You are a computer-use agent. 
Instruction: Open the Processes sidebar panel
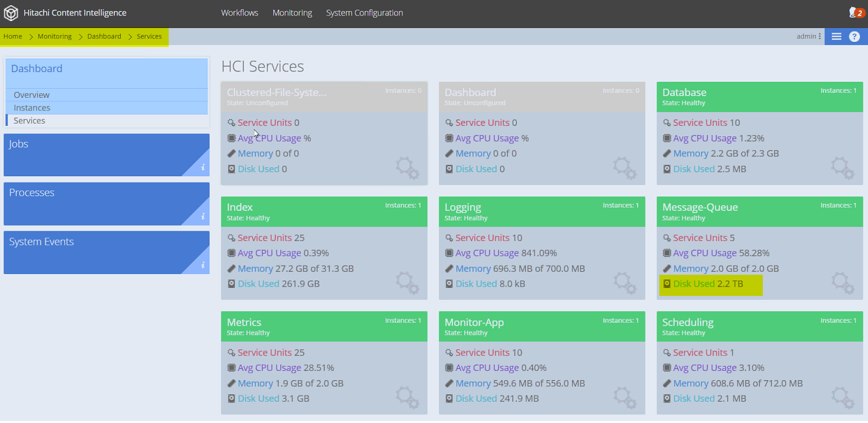coord(106,204)
